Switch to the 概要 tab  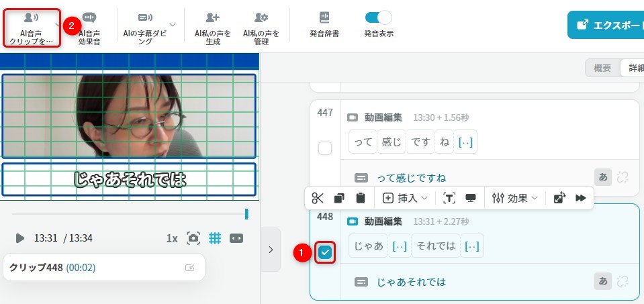602,68
